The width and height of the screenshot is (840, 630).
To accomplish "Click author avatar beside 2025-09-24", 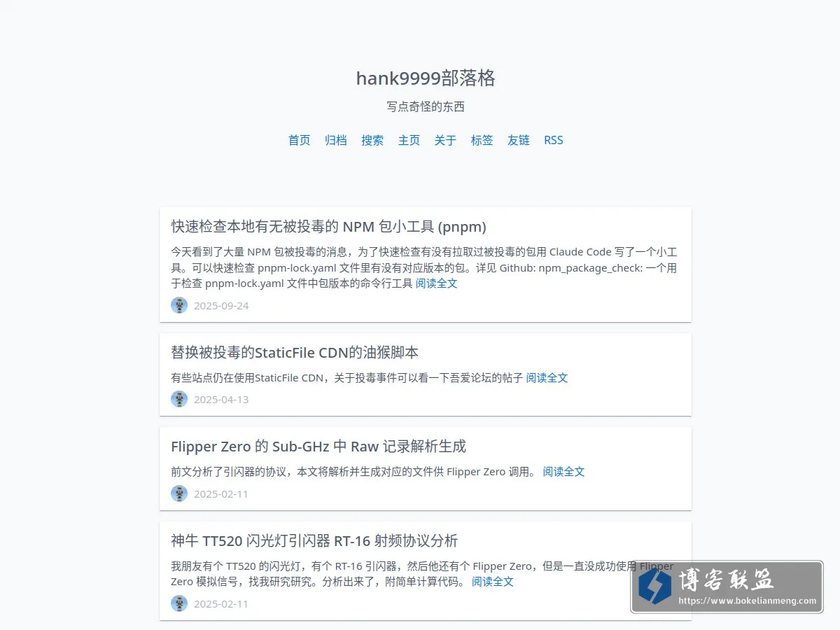I will pyautogui.click(x=179, y=305).
